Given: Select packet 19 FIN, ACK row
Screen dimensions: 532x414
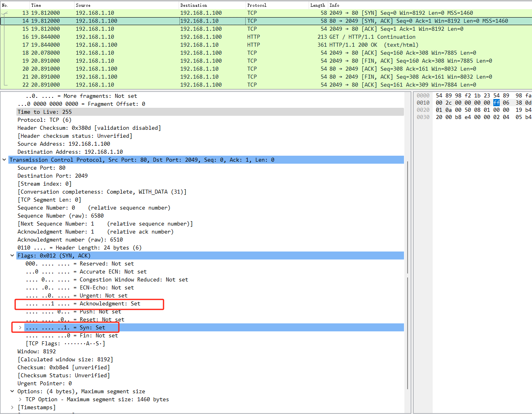Looking at the screenshot, I should coord(266,61).
